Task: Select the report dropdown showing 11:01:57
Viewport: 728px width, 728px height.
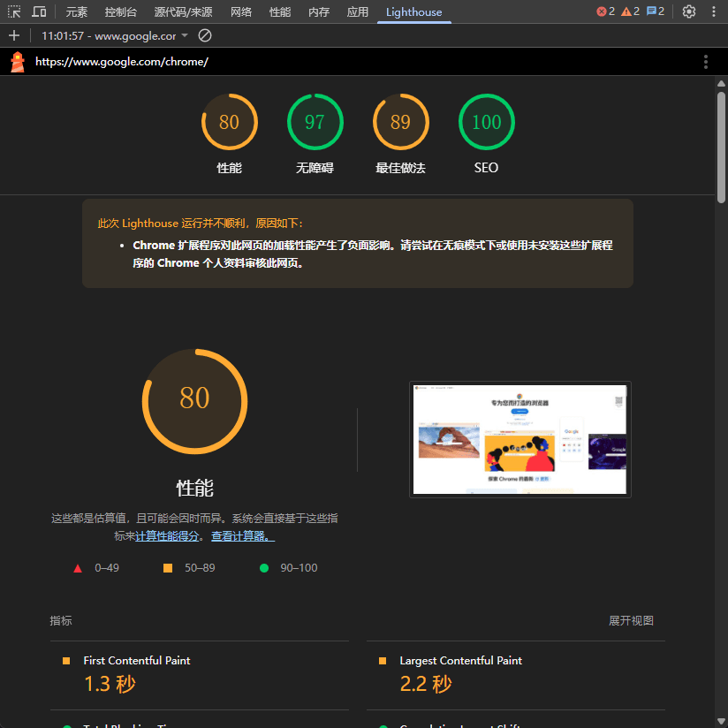Action: [x=115, y=35]
